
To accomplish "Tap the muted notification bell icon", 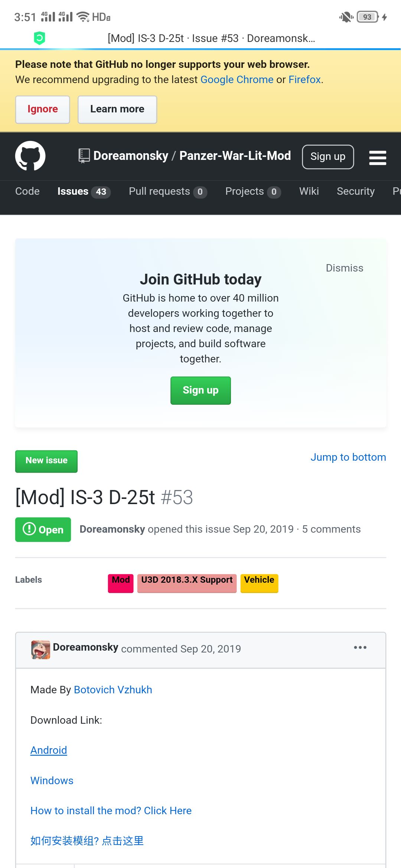I will (x=346, y=17).
